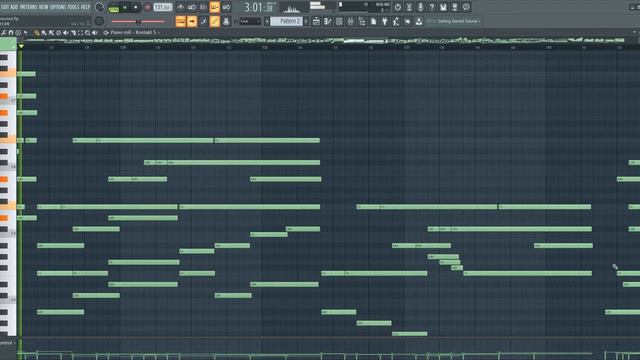Toggle the highlighted overdub recording button
Viewport: 640px width, 360px height.
pos(214,7)
